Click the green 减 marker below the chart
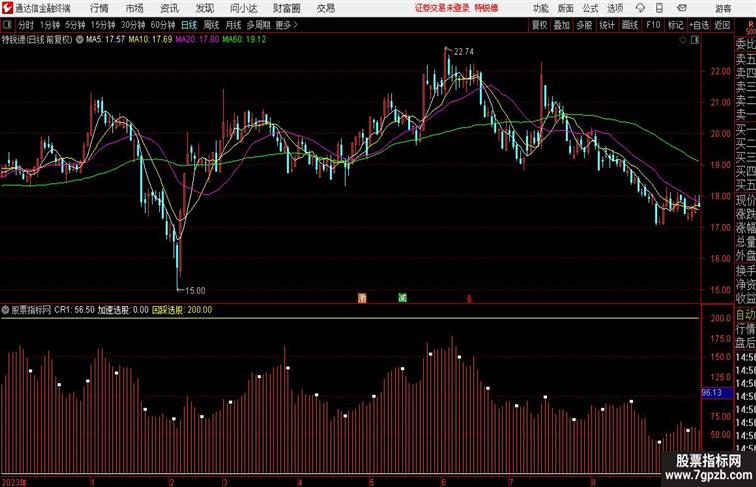 (x=403, y=298)
